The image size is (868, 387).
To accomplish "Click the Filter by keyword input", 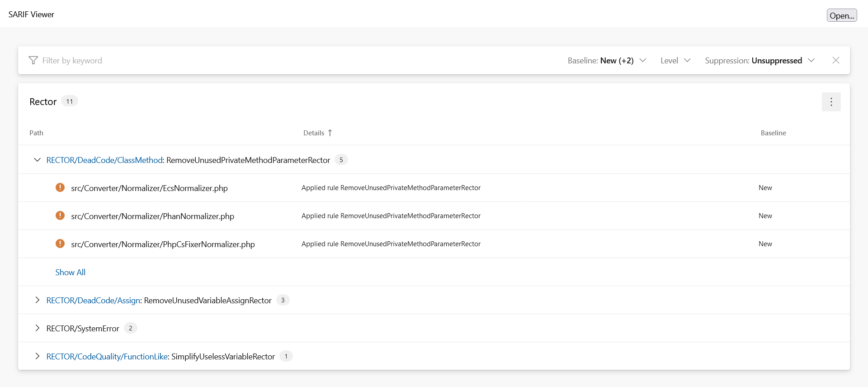I will coord(271,60).
